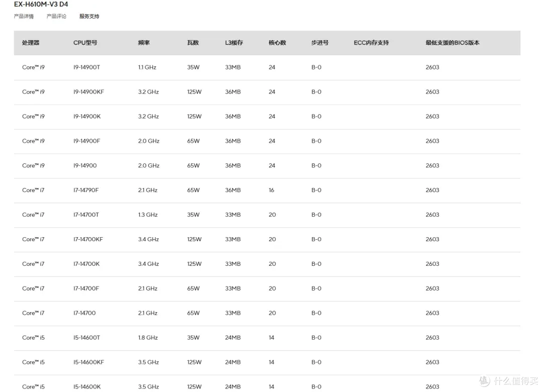This screenshot has height=392, width=543.
Task: Select the I9-14900KF model cell
Action: [88, 92]
